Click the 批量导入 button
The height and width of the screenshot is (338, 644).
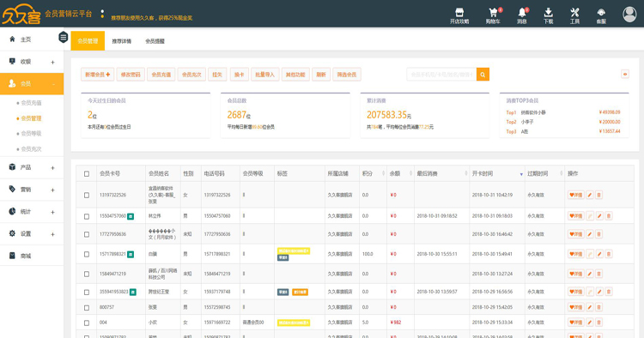(x=265, y=75)
